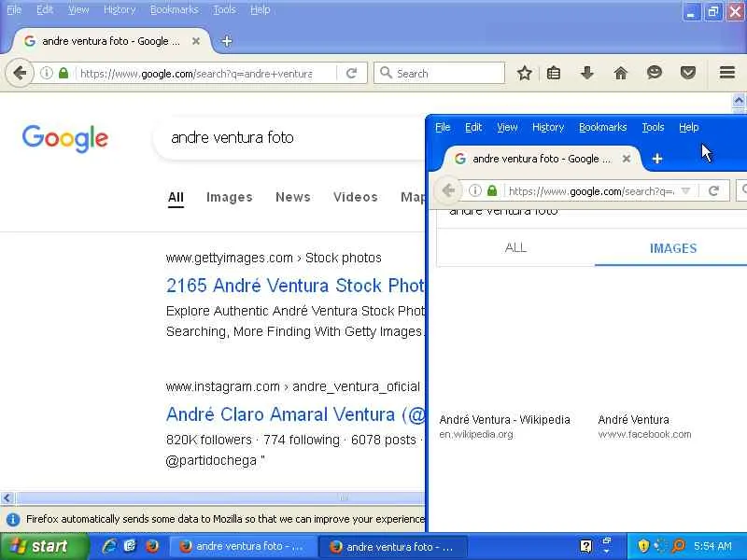Click the quick launch icon between IE and Firefox
The width and height of the screenshot is (747, 560).
[x=130, y=546]
